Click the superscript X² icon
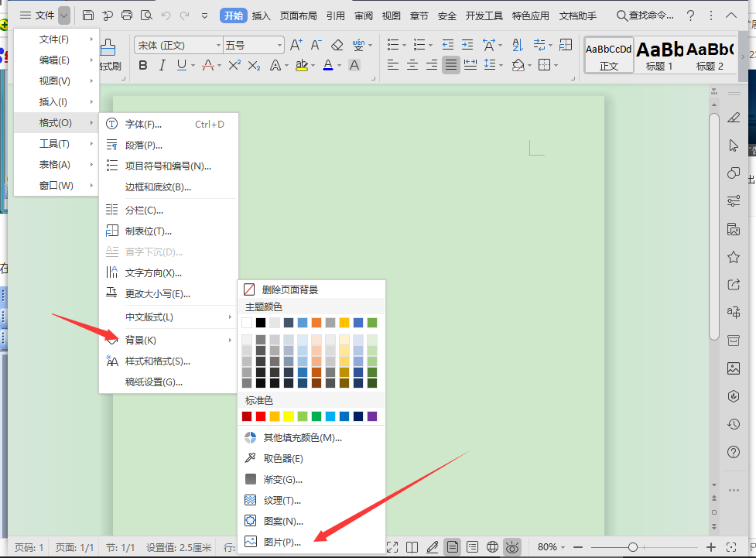756x558 pixels. tap(234, 66)
